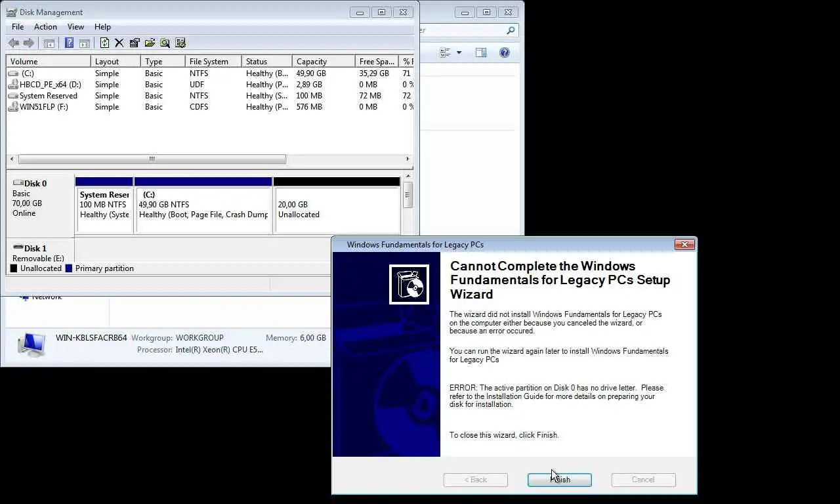Select the (C:) drive icon in volume list
This screenshot has width=840, height=504.
point(13,73)
